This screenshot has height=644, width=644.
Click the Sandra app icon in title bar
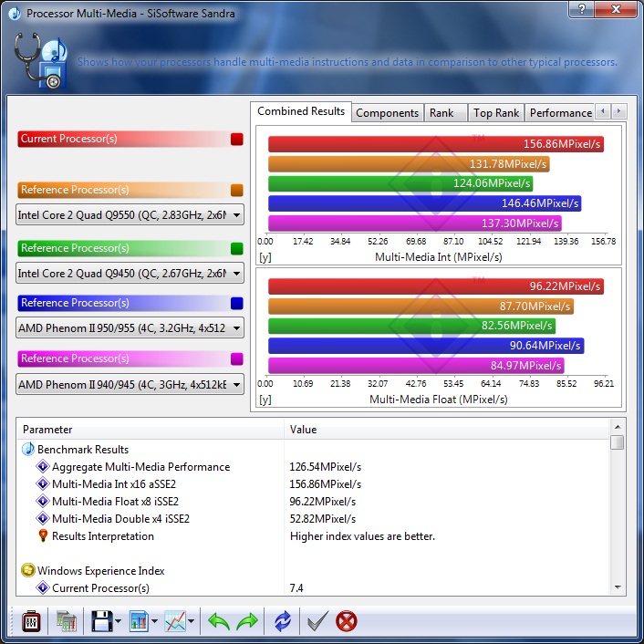click(x=15, y=14)
